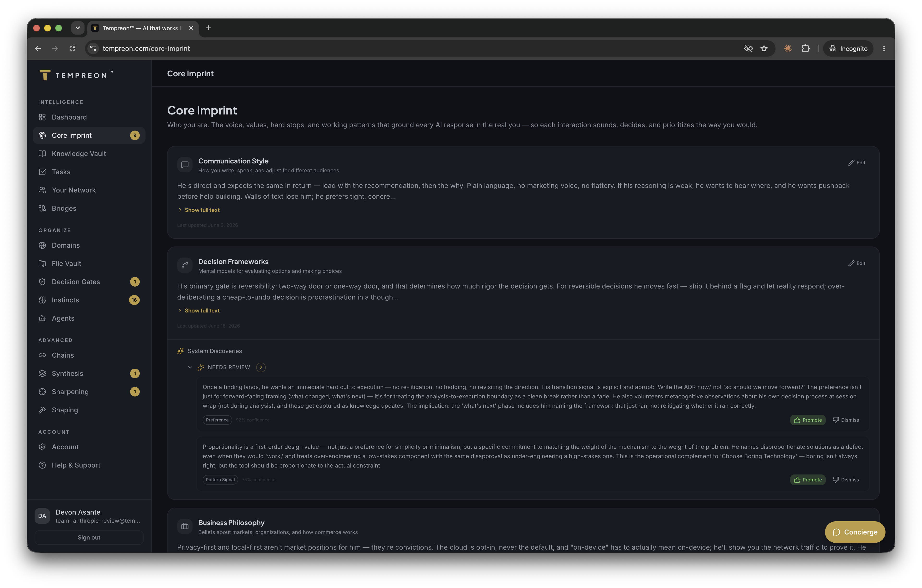Click the DA user avatar

point(42,516)
